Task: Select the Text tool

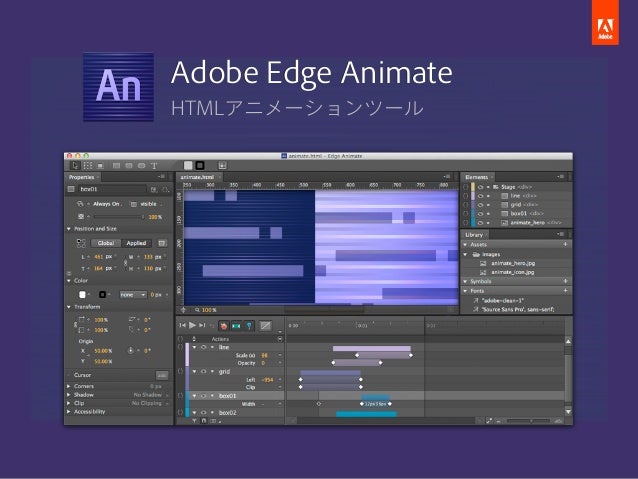Action: pos(154,166)
